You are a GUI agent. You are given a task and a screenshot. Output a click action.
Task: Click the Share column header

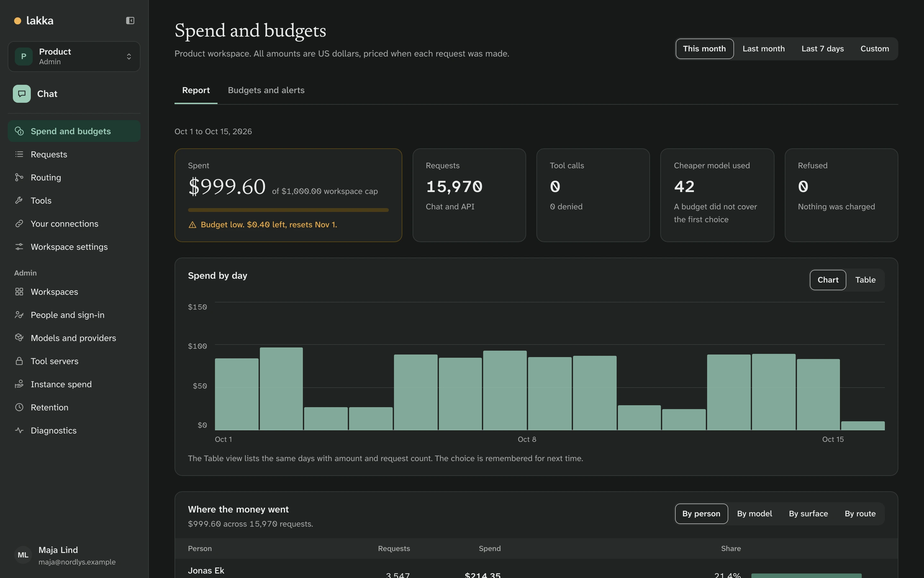tap(731, 548)
